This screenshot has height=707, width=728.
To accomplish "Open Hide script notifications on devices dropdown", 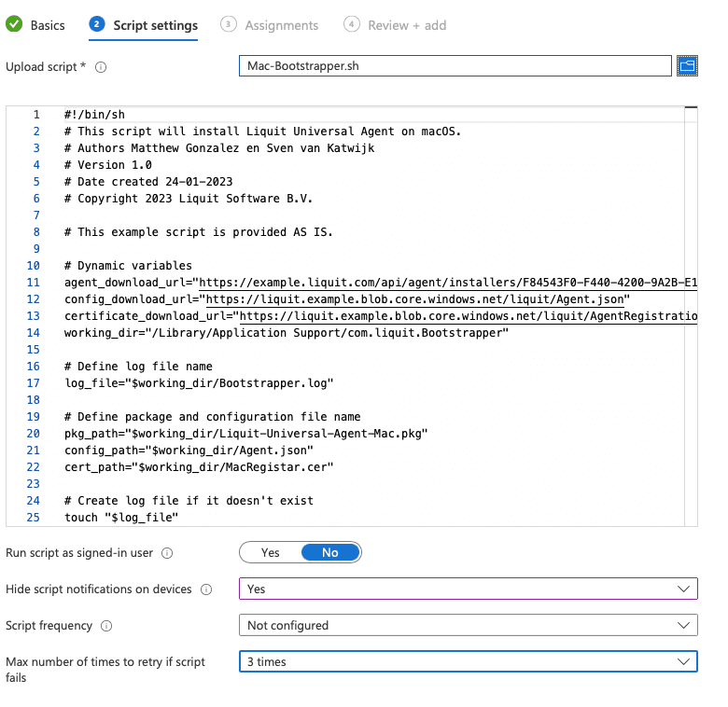I will point(468,589).
